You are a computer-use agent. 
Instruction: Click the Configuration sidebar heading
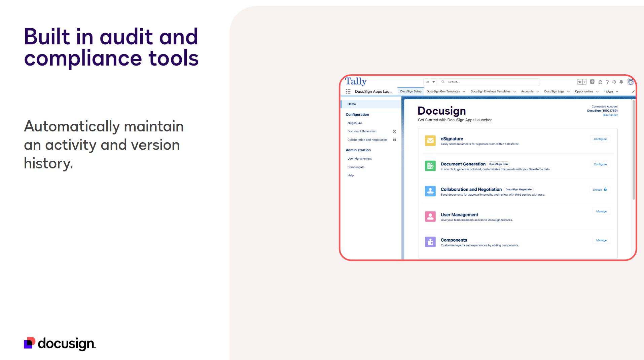tap(357, 115)
